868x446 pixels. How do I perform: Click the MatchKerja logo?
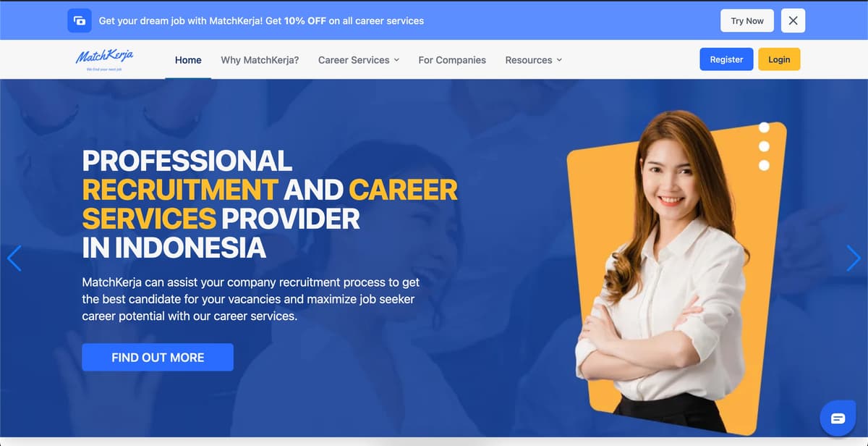pos(104,59)
